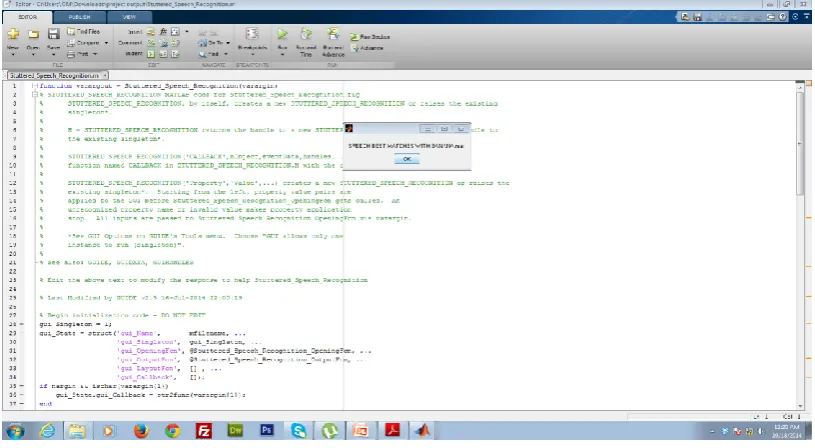Screen dimensions: 815x448
Task: Click the Find magnifier button
Action: [208, 54]
